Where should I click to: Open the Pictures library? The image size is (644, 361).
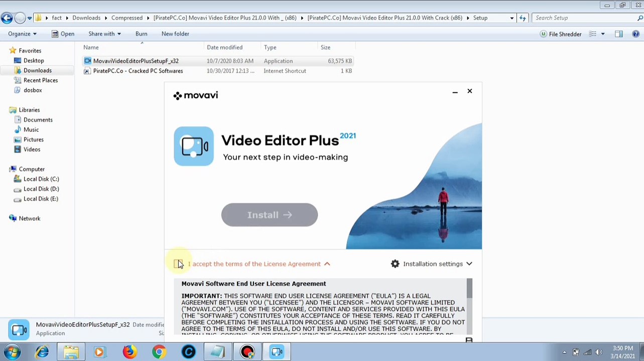point(34,139)
